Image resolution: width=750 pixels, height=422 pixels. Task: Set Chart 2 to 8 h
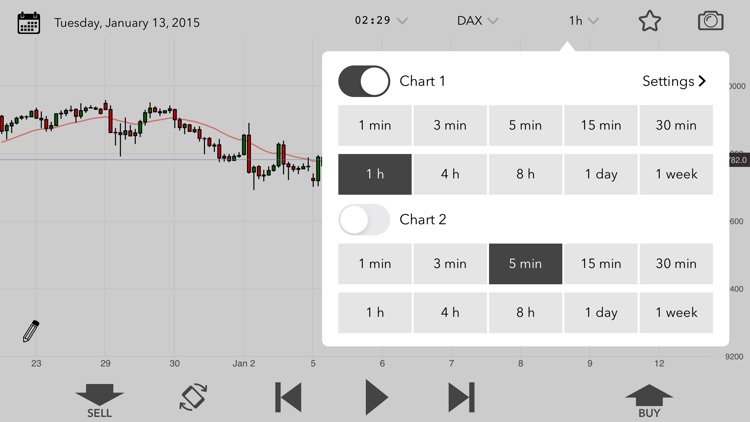[x=525, y=312]
